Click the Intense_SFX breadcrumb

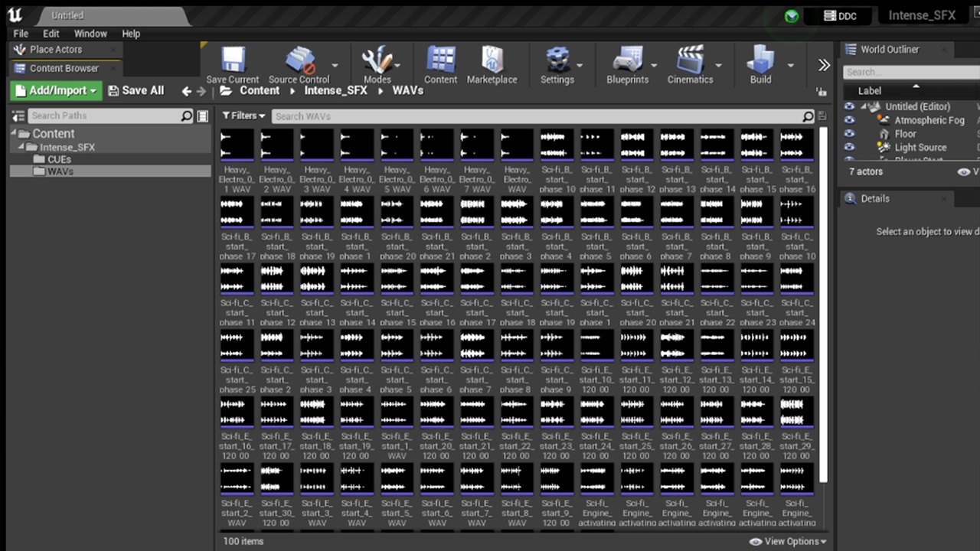[335, 90]
